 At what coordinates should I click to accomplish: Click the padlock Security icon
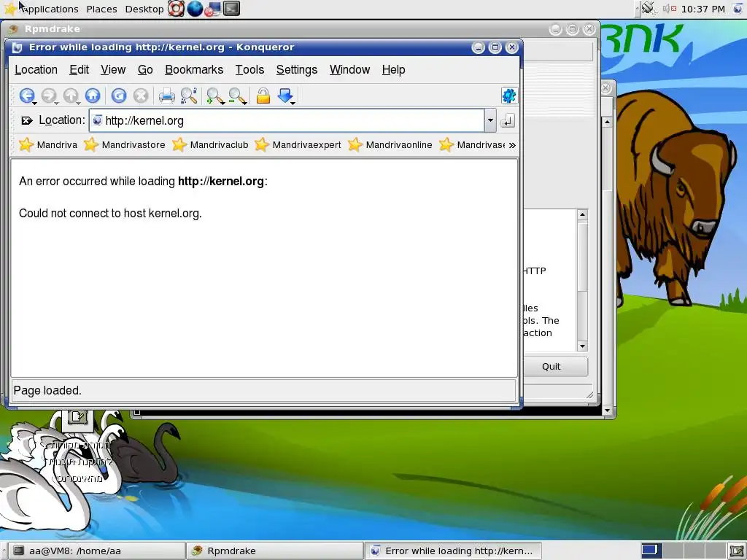pos(263,96)
